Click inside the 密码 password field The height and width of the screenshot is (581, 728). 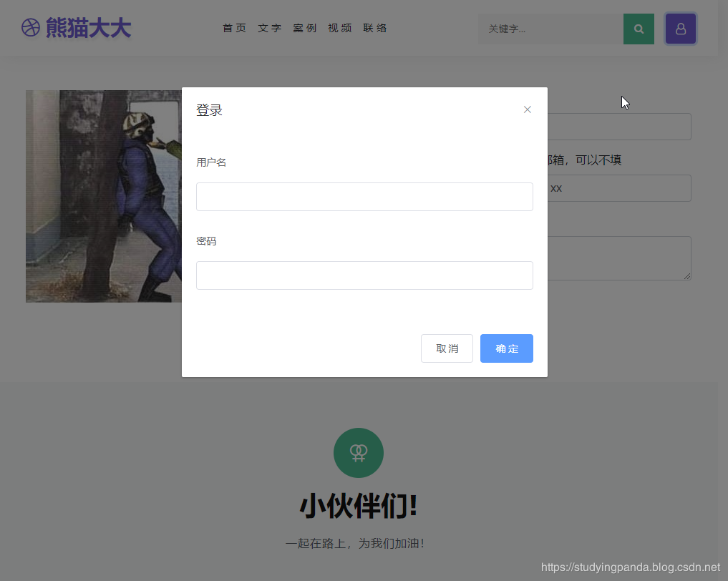(364, 275)
